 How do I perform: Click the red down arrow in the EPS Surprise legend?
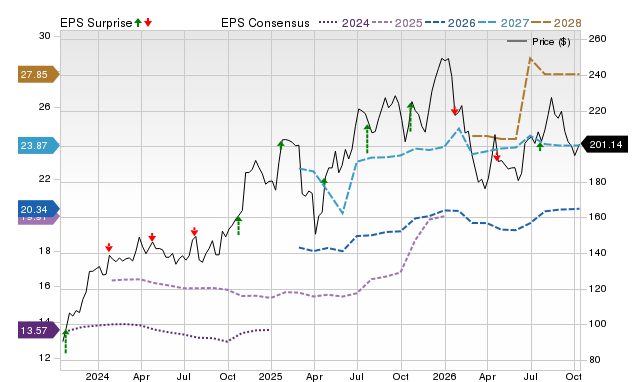(x=148, y=22)
